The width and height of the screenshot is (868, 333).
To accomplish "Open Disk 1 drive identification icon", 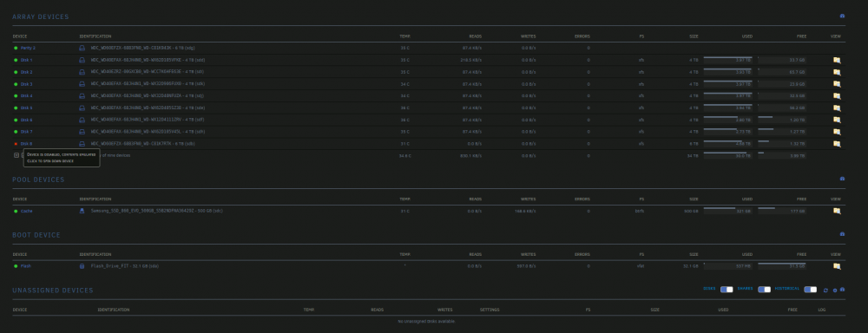I will click(82, 60).
